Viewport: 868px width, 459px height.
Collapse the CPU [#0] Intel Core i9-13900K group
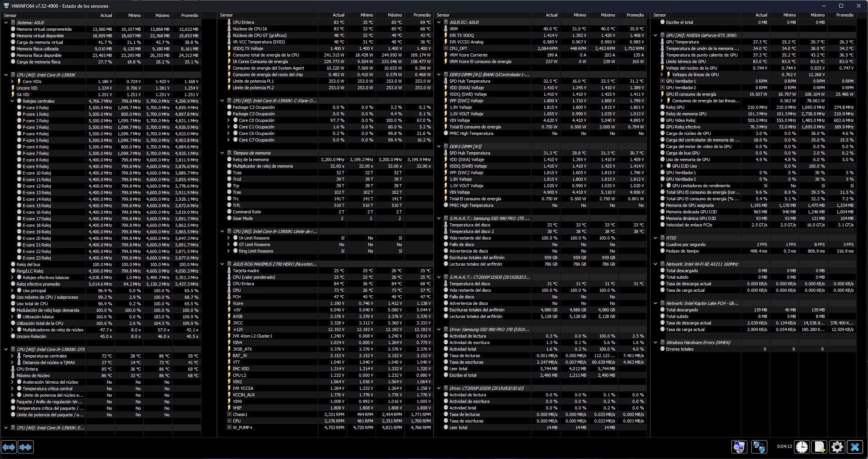pyautogui.click(x=6, y=75)
